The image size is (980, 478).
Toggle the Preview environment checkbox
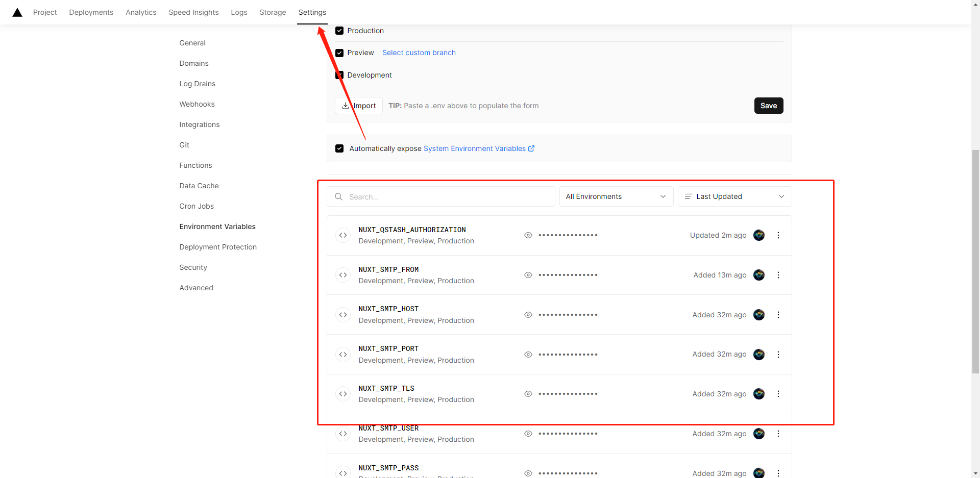tap(339, 53)
